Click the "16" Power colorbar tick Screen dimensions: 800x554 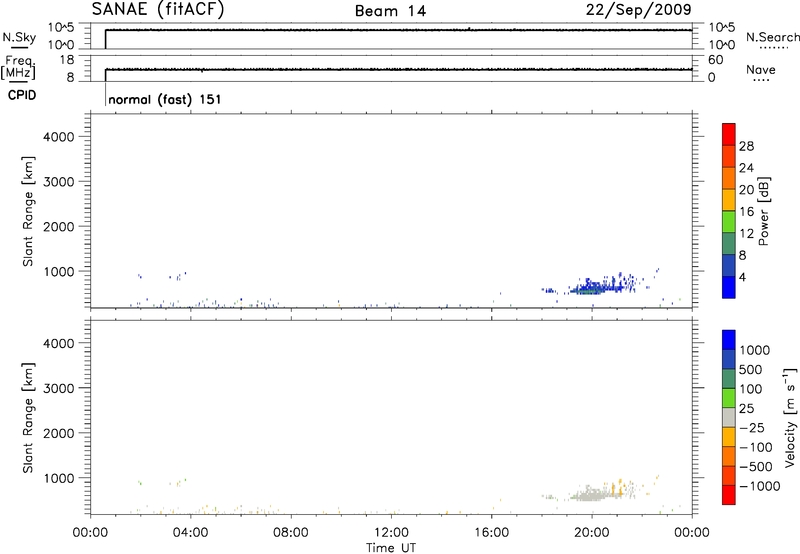[x=746, y=212]
